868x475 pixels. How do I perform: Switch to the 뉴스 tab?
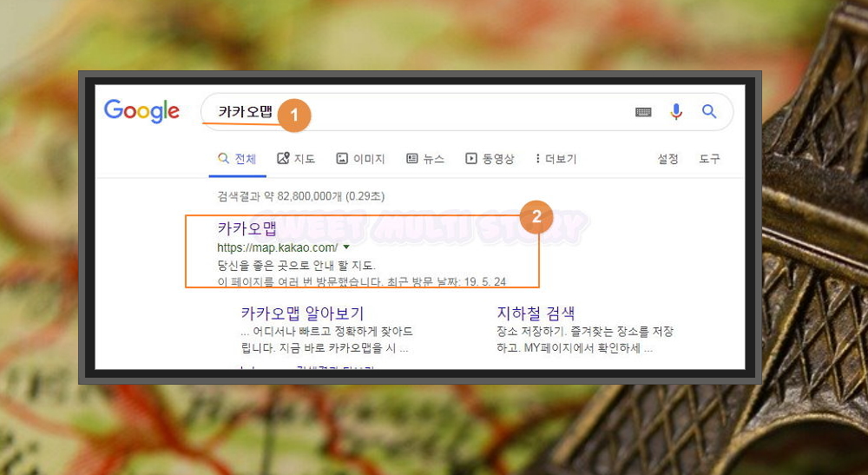click(425, 159)
